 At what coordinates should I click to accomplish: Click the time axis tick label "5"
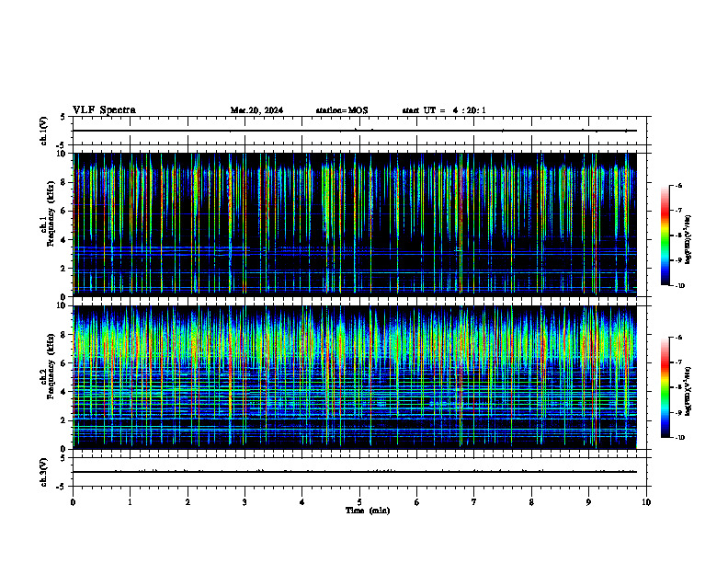click(359, 502)
